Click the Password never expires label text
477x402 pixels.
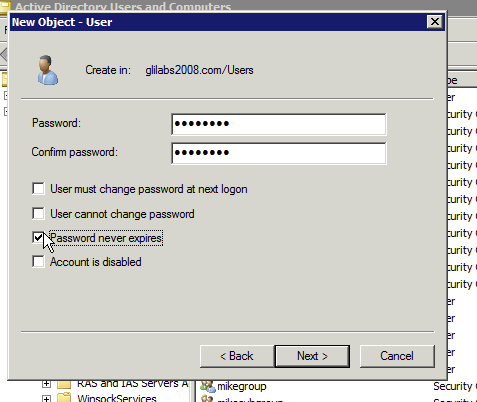(x=106, y=238)
